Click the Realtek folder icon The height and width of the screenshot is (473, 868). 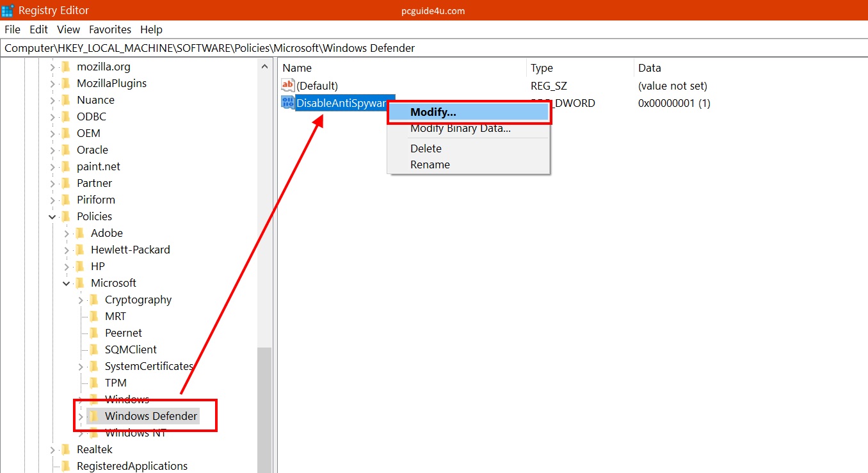coord(65,449)
